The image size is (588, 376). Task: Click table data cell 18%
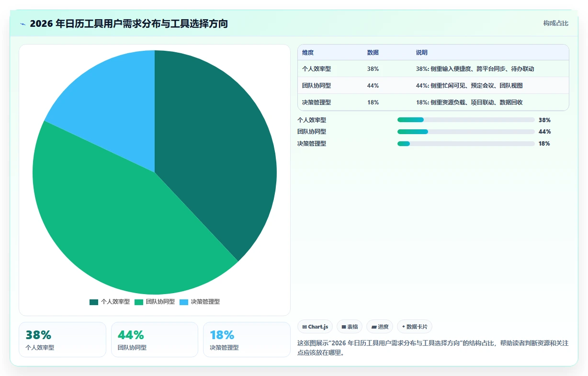tap(373, 102)
